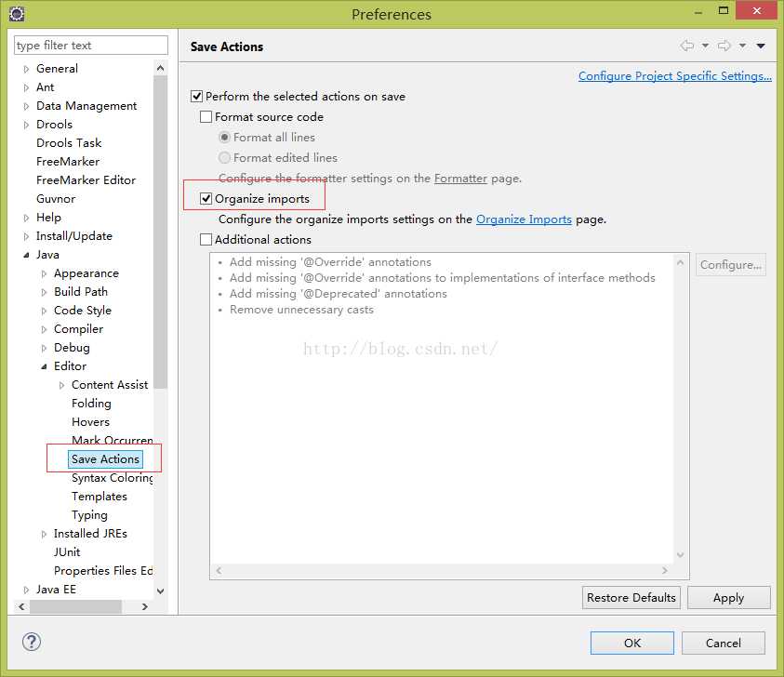Collapse the Editor tree node
This screenshot has height=677, width=784.
(x=44, y=366)
